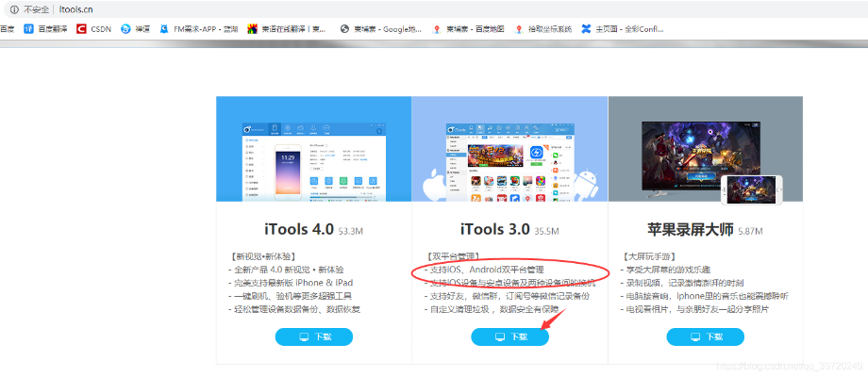The width and height of the screenshot is (868, 377).
Task: Download iTools 4.0 with its 下载 button
Action: click(x=313, y=337)
